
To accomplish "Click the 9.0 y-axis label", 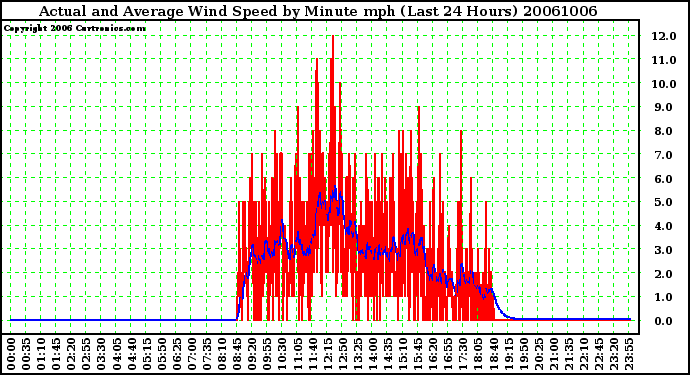I will point(663,107).
